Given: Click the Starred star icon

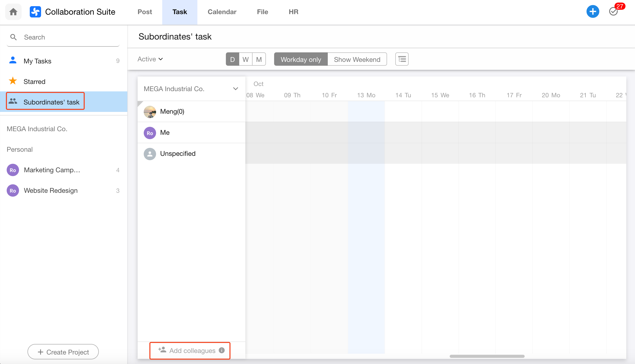Looking at the screenshot, I should (13, 81).
